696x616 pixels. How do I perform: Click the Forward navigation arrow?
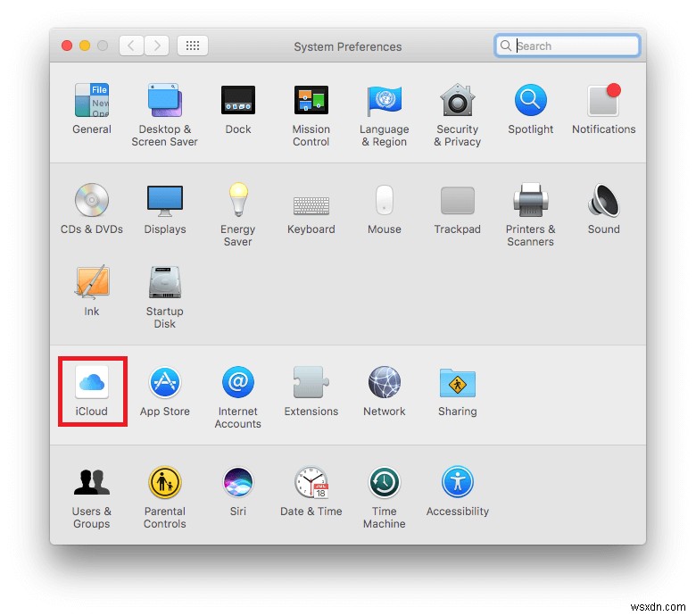[x=157, y=46]
